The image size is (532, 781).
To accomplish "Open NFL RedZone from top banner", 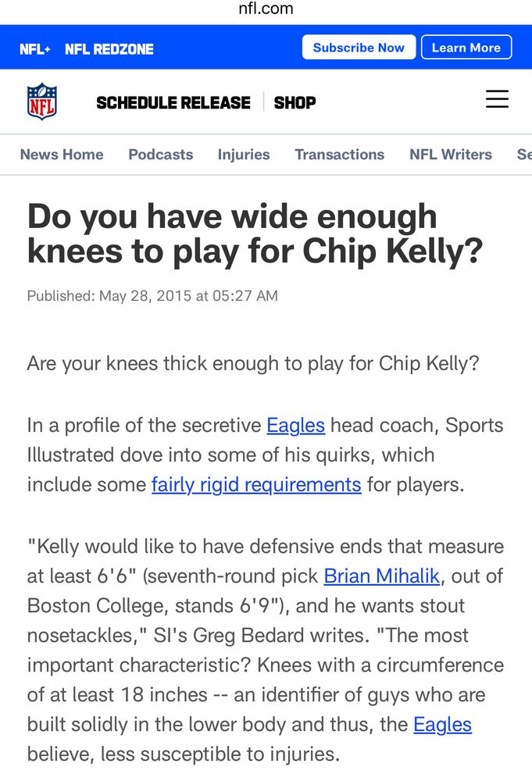I will [x=109, y=48].
